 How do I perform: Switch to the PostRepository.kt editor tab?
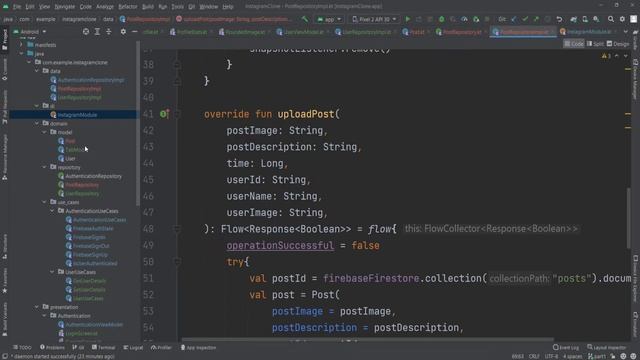(461, 32)
